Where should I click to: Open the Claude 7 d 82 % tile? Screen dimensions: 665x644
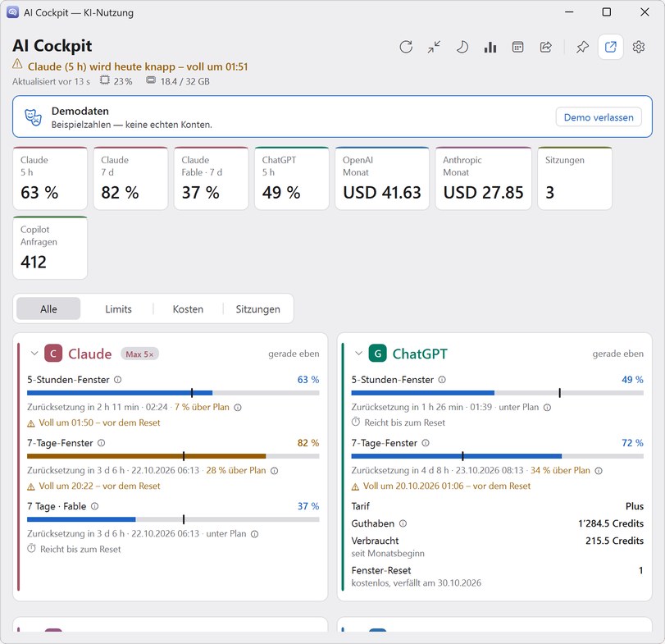pyautogui.click(x=130, y=178)
